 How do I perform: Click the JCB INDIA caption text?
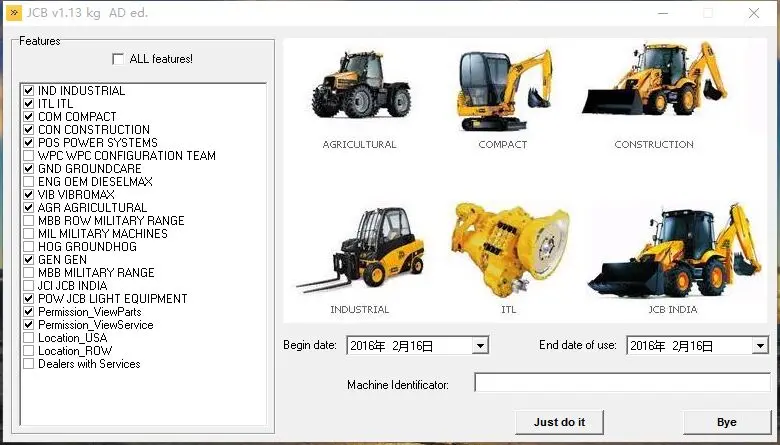coord(673,309)
